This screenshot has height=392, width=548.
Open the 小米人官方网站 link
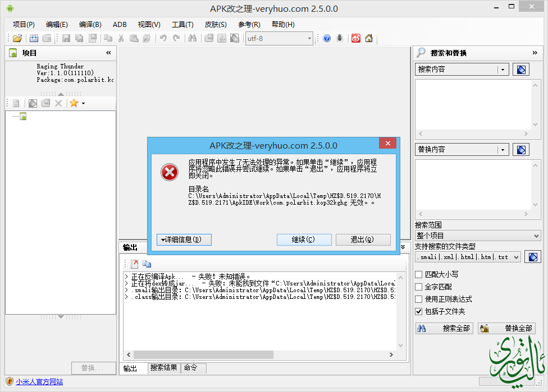tap(39, 381)
